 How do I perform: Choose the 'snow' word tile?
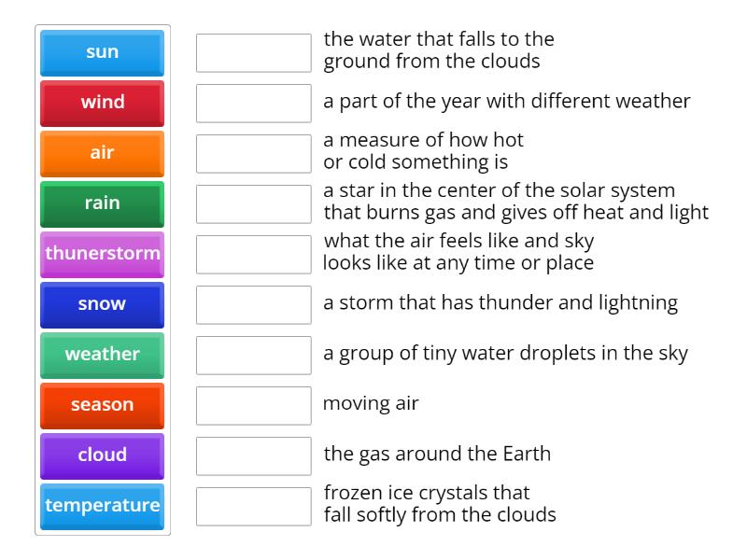101,304
